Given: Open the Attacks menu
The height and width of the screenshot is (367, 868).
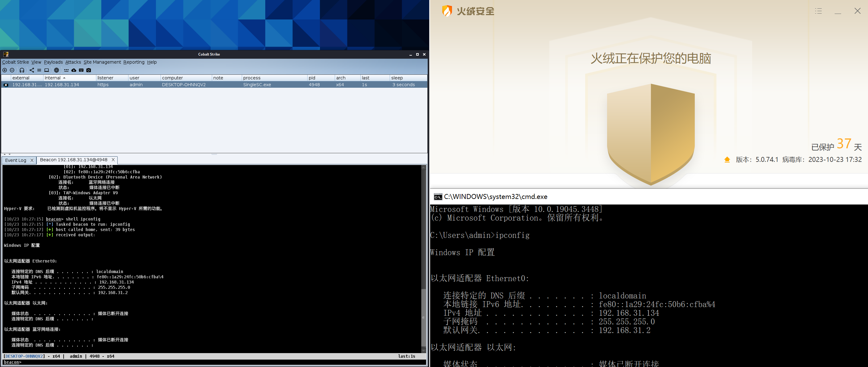Looking at the screenshot, I should point(73,62).
